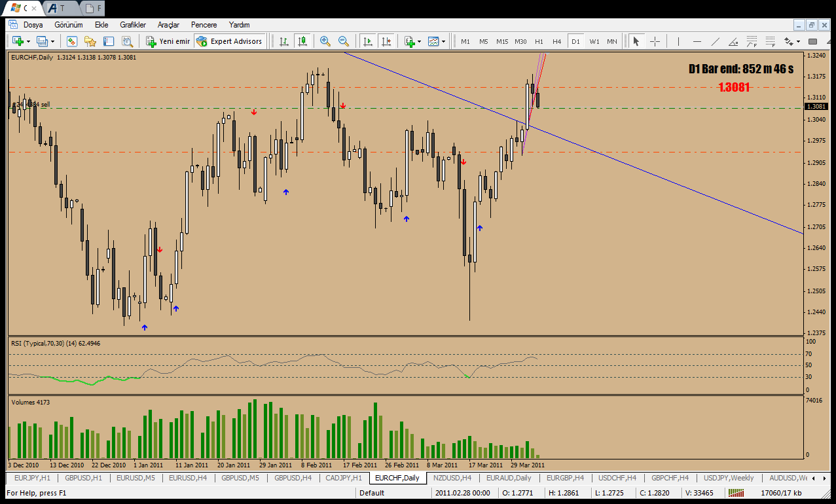
Task: Open the Navigator panel star-folder icon
Action: point(90,41)
